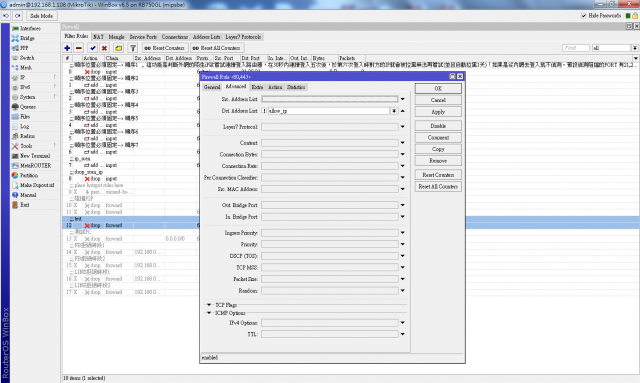Toggle Safe Mode button

pos(41,16)
